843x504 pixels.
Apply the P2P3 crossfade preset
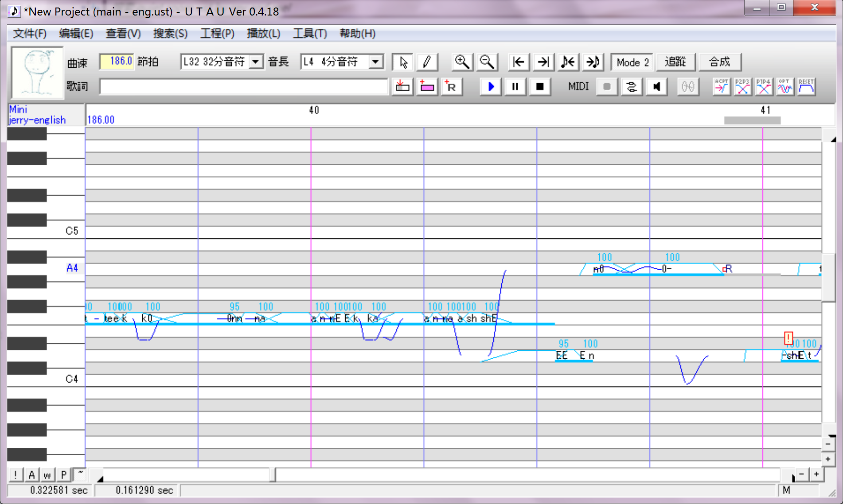click(x=742, y=87)
